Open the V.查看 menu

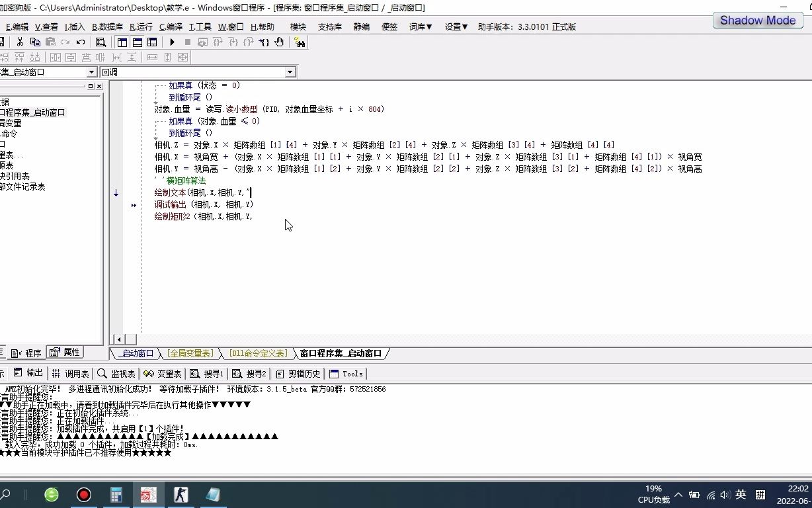click(46, 27)
